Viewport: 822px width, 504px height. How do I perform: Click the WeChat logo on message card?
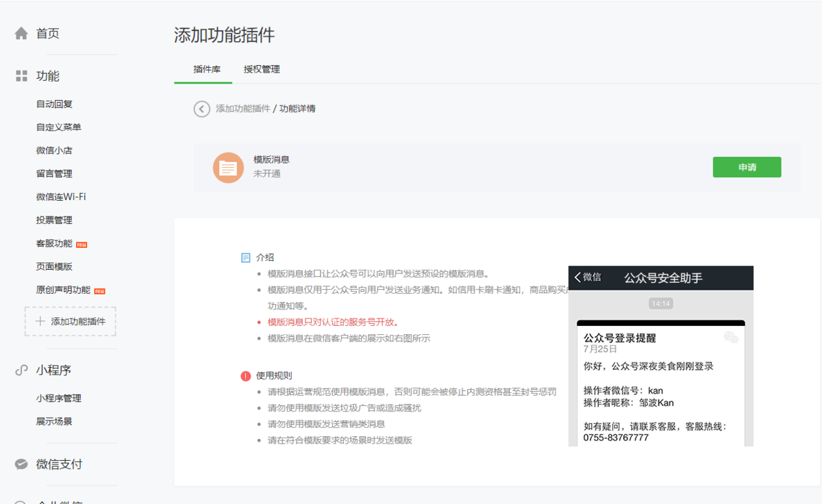(731, 337)
